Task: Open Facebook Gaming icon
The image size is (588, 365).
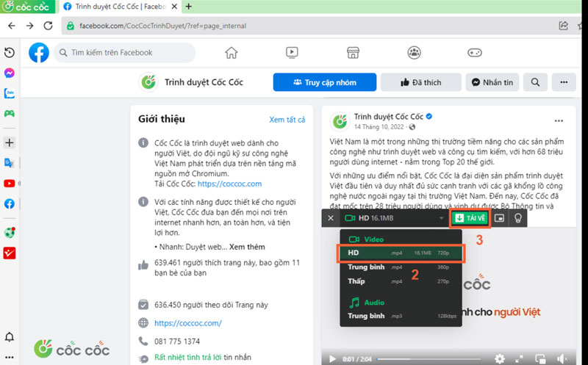Action: tap(474, 52)
